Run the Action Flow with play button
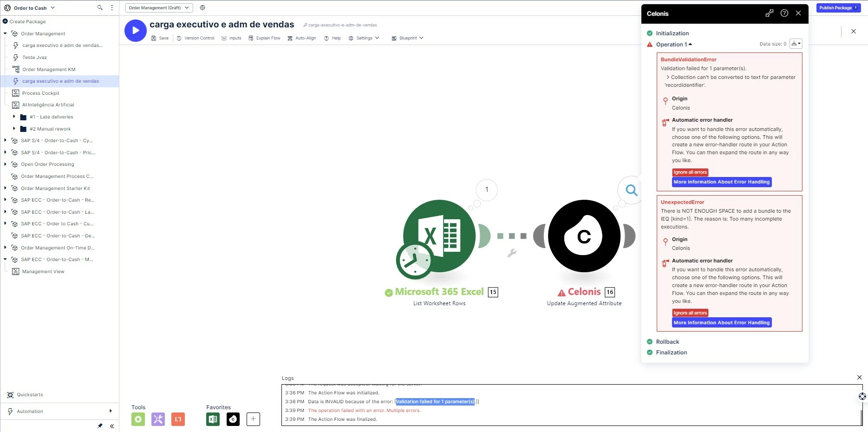The height and width of the screenshot is (432, 868). [136, 31]
